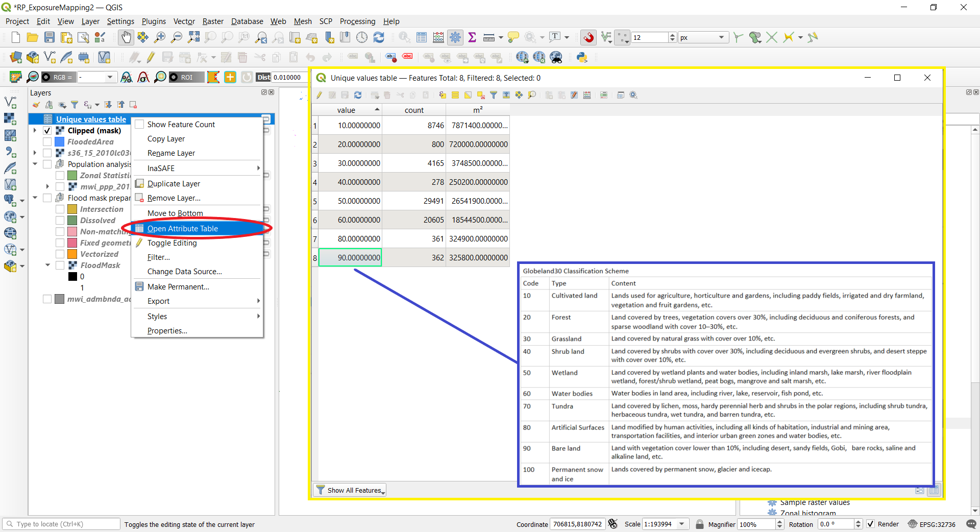Toggle editing mode in the attribute table
Viewport: 980px width, 532px height.
click(319, 95)
